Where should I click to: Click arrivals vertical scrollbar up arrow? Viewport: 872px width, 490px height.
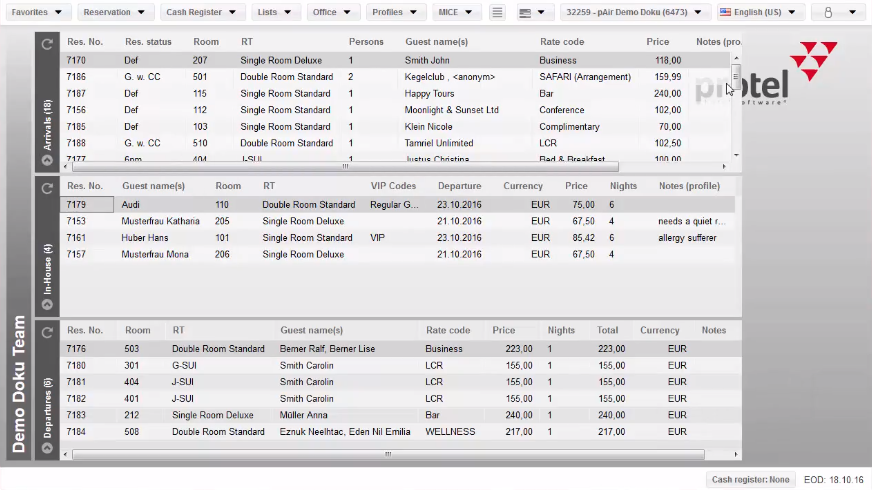736,58
